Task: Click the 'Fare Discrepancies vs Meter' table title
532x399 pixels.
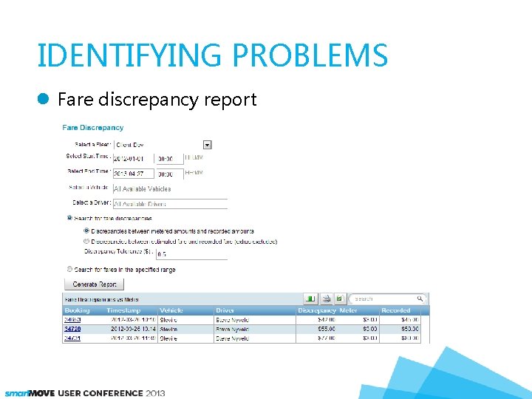Action: [x=102, y=299]
